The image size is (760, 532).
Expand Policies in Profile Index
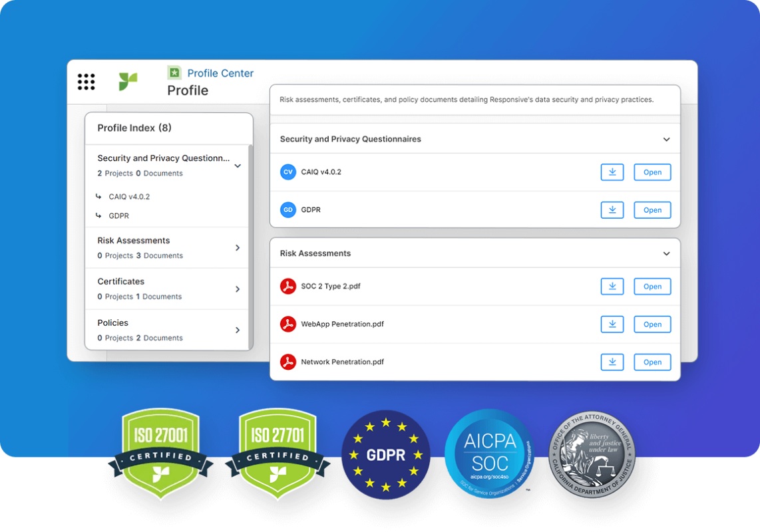238,330
